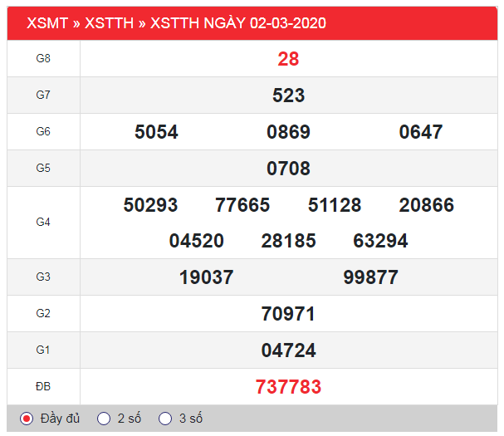Viewport: 504px width, 436px height.
Task: Click the G3 number 19037
Action: point(206,277)
